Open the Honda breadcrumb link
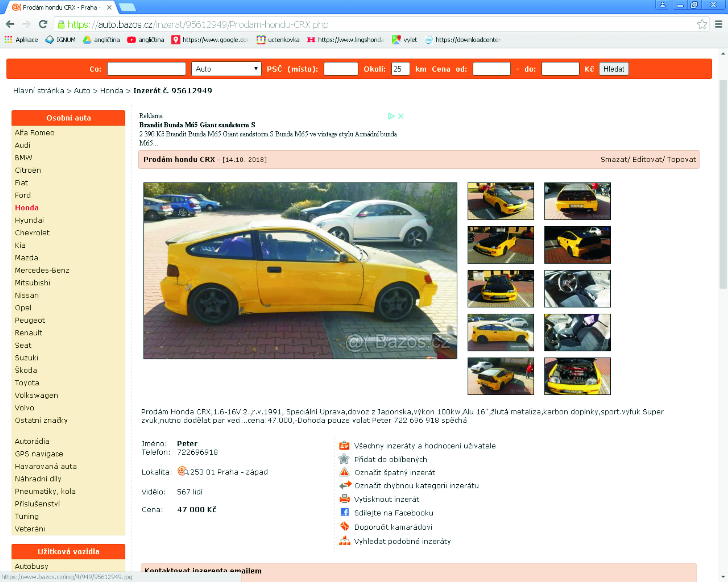 point(111,91)
